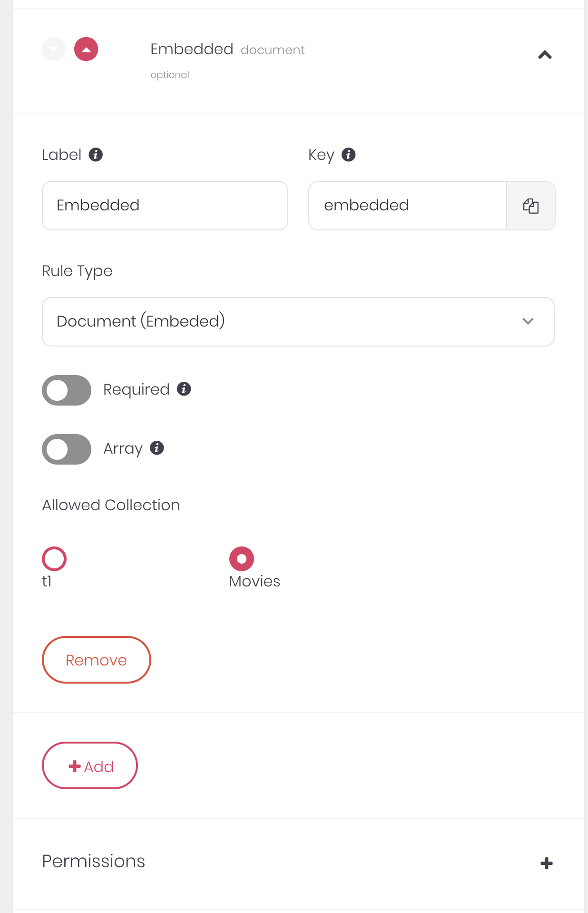This screenshot has height=913, width=588.
Task: Click the Permissions section header
Action: pyautogui.click(x=93, y=861)
